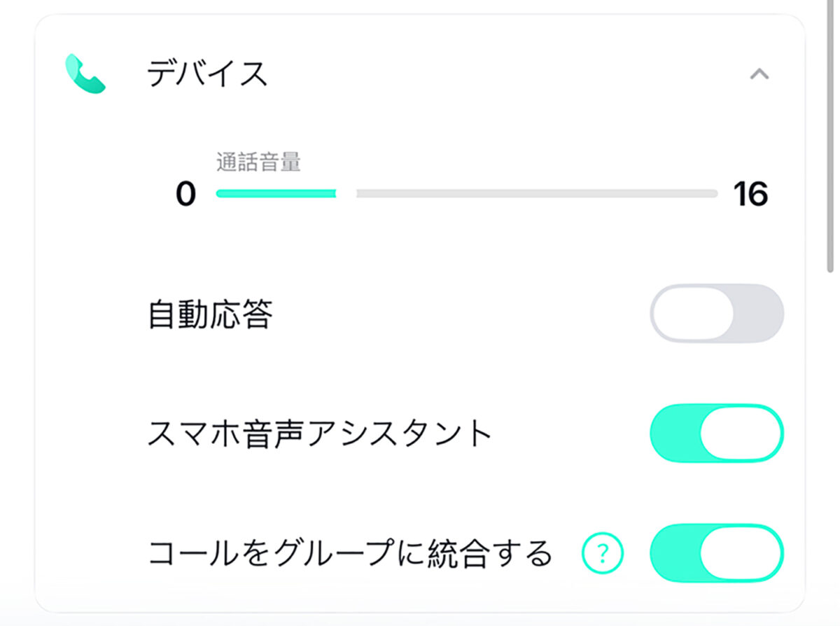This screenshot has width=840, height=626.
Task: Click the right end of 通話音量 slider track
Action: [x=713, y=193]
